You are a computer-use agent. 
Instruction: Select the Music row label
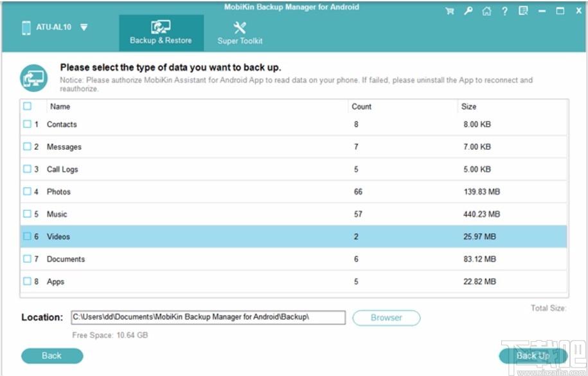click(x=57, y=214)
